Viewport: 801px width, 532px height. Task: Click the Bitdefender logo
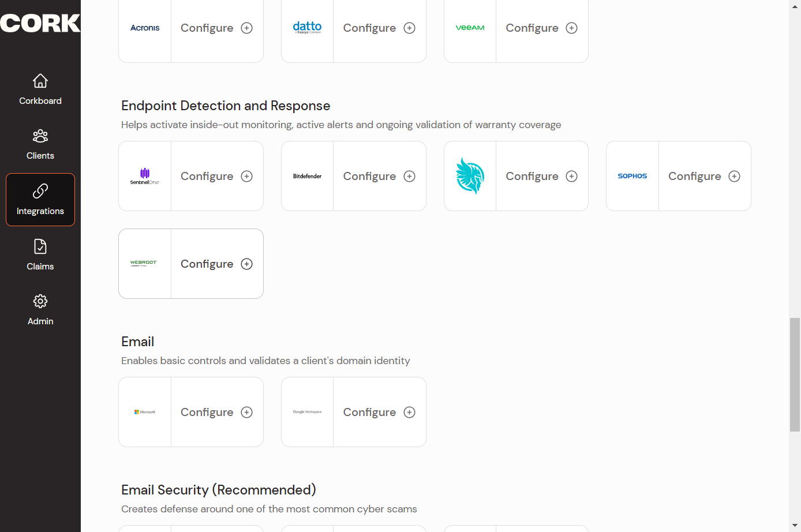point(307,176)
